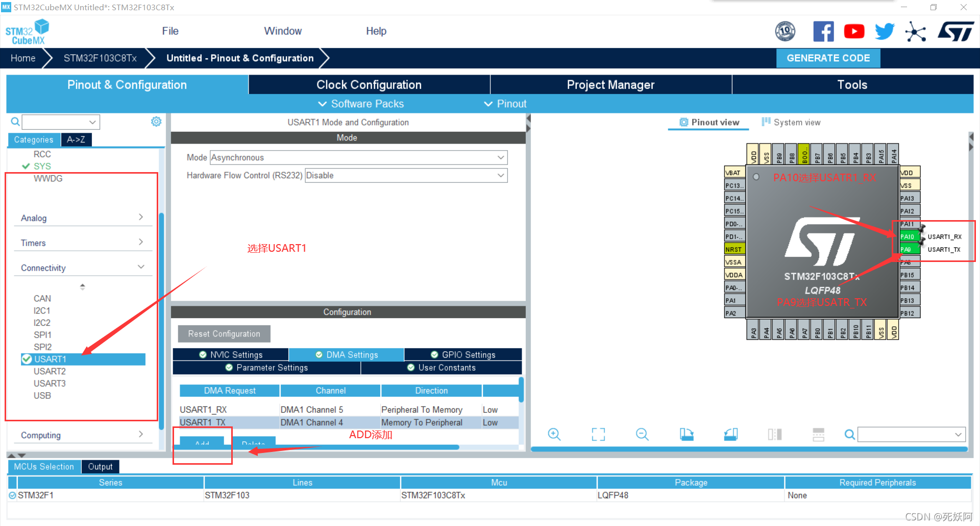Open the GPIO Settings tab
Screen dimensions: 980x526
[463, 354]
